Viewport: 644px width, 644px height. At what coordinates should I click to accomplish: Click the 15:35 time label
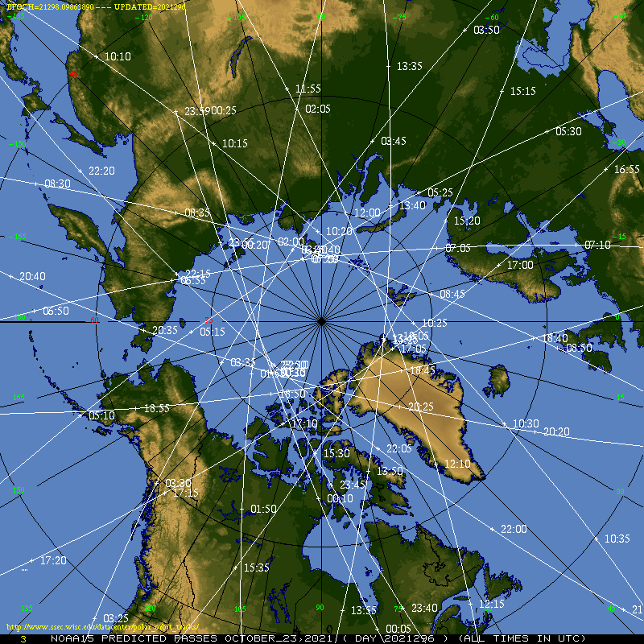click(x=257, y=568)
